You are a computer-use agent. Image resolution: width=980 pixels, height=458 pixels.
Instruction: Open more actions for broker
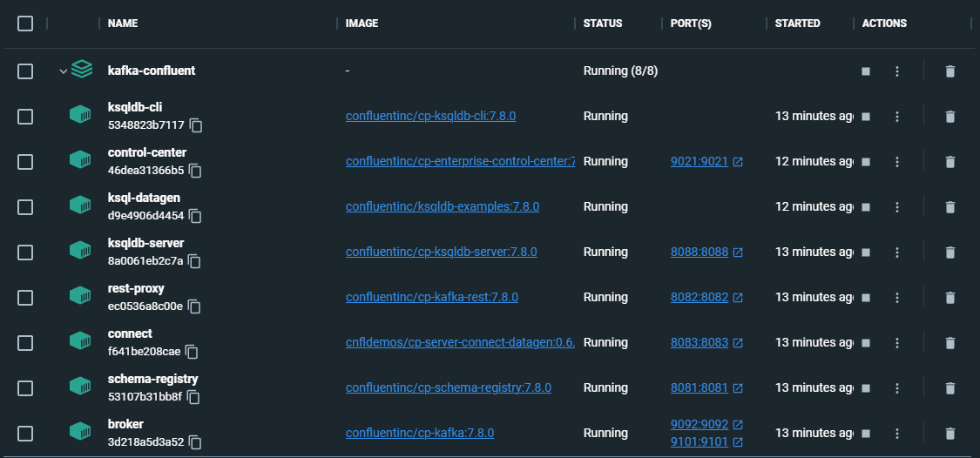click(x=897, y=433)
